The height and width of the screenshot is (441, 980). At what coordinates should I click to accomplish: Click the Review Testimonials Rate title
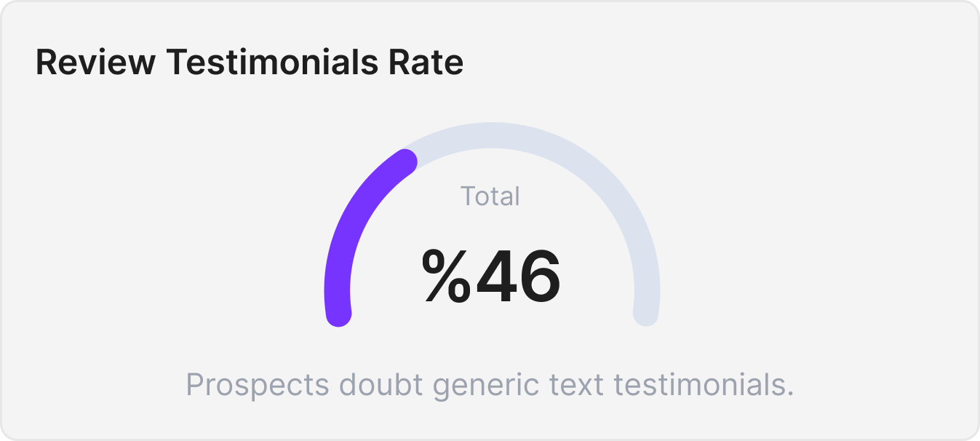(x=250, y=63)
